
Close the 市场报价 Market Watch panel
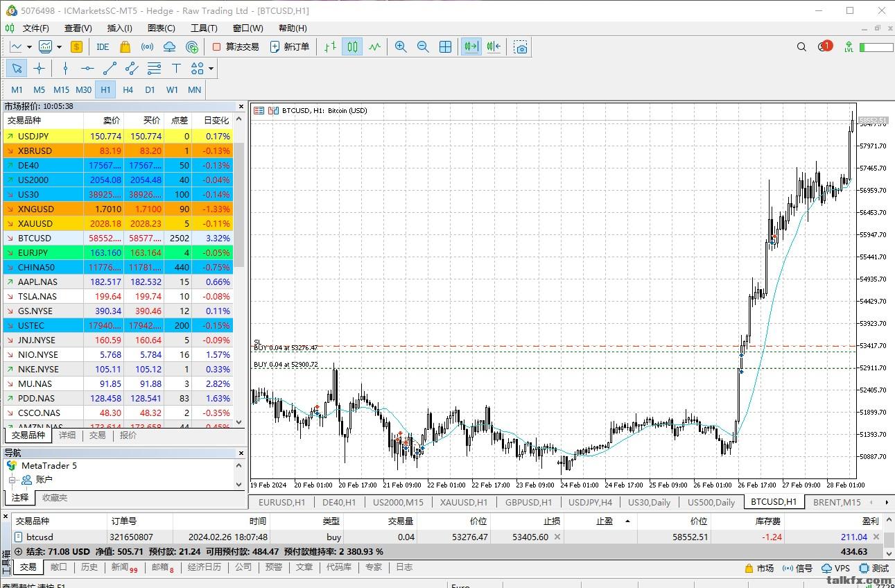(x=241, y=107)
